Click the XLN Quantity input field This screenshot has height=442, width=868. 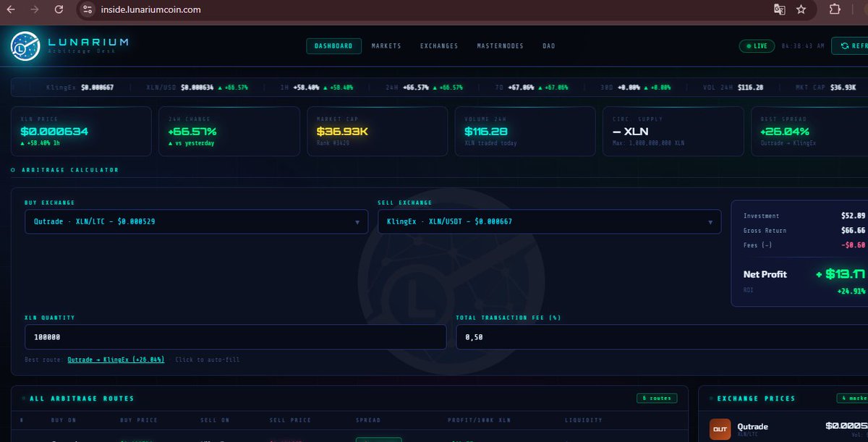[235, 337]
